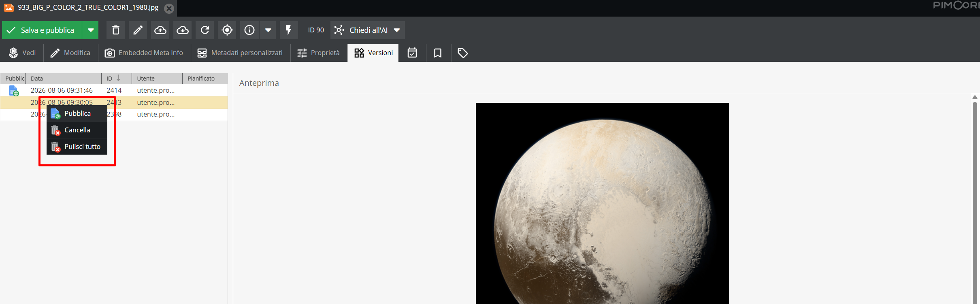Close the 933_BIG_P_COLOR_2_TRUE_COLOR1_1980.jpg tab

pyautogui.click(x=169, y=9)
